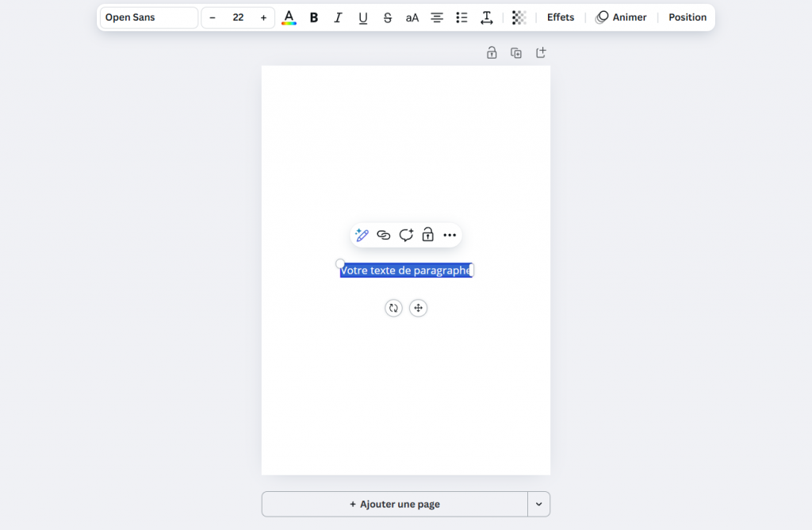
Task: Open the text spacing options
Action: click(487, 17)
